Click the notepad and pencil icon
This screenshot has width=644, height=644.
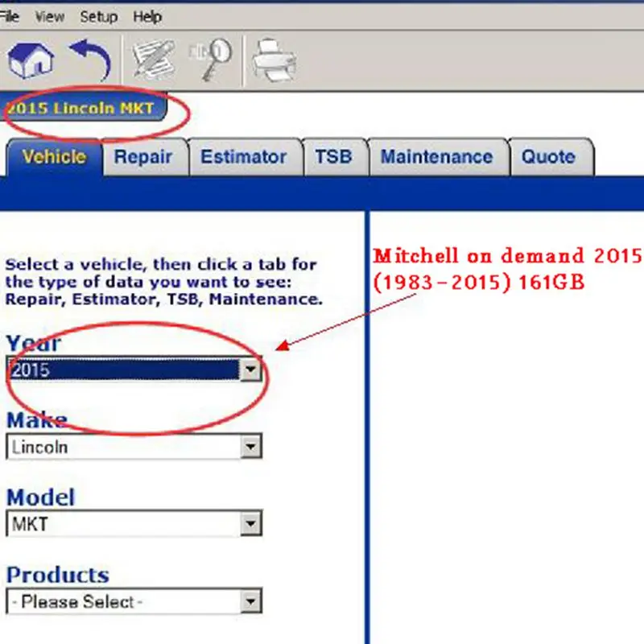pos(153,60)
